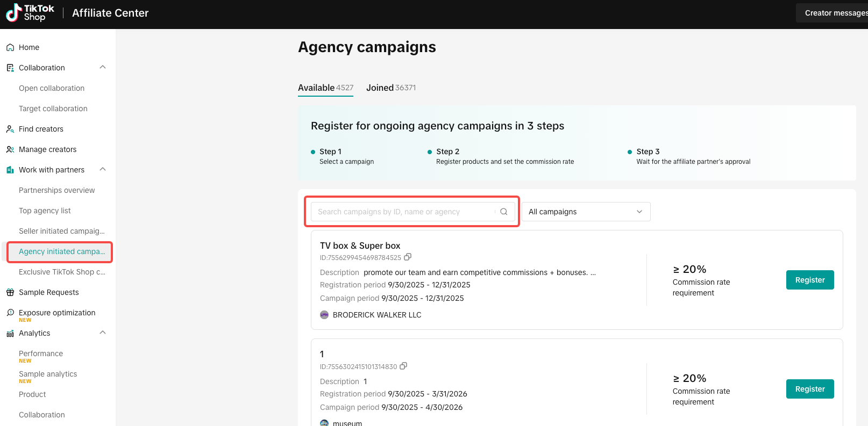Open the All campaigns dropdown
This screenshot has height=426, width=868.
tap(586, 212)
